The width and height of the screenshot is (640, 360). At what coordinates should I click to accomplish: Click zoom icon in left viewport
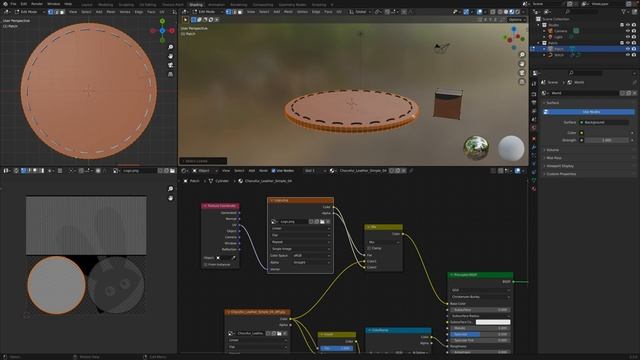pos(171,47)
